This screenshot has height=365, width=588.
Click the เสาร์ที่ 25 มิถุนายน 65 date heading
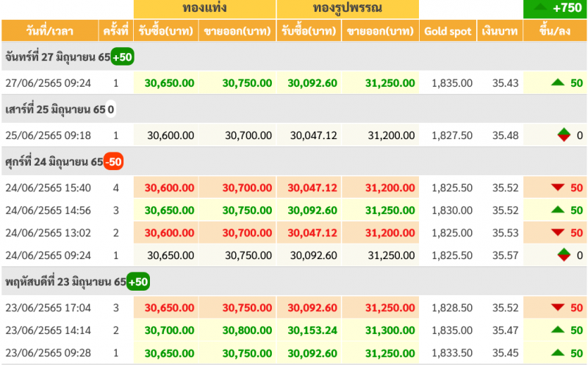55,110
